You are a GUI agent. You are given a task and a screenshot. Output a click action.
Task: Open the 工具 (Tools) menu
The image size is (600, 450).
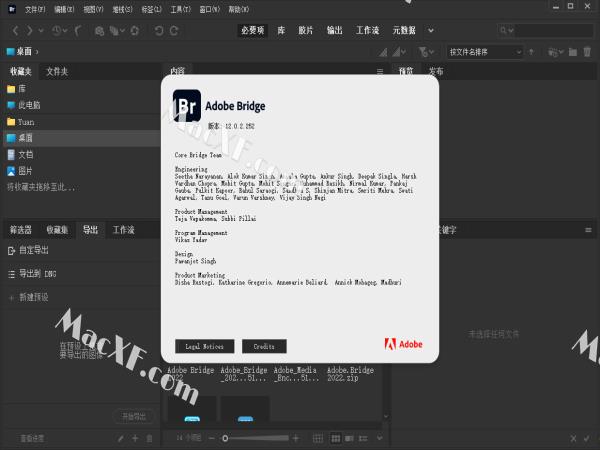click(x=180, y=9)
